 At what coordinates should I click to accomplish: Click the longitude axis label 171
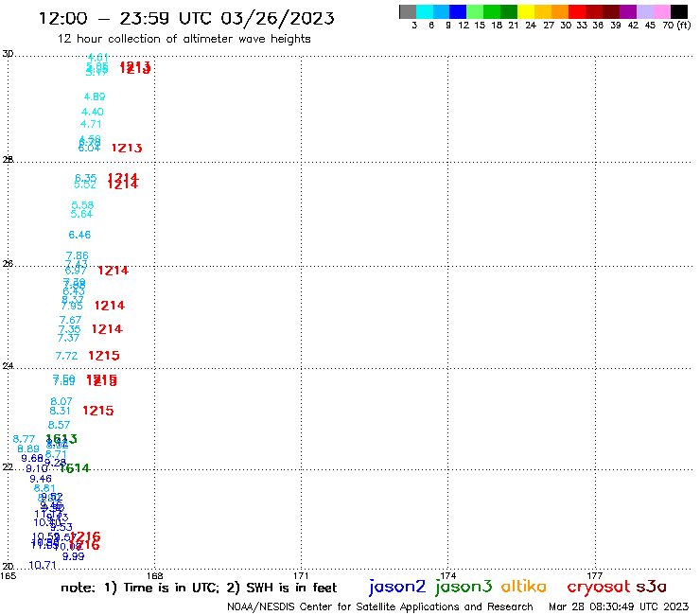pyautogui.click(x=302, y=575)
